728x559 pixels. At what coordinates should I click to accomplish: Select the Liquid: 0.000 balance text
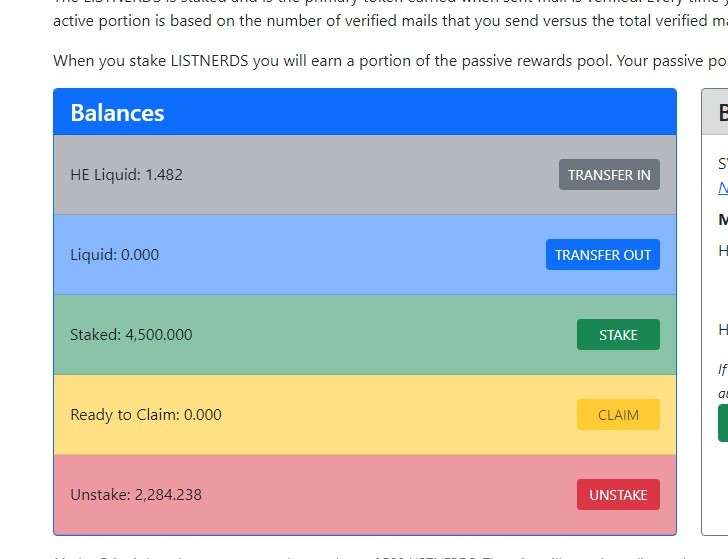coord(114,254)
